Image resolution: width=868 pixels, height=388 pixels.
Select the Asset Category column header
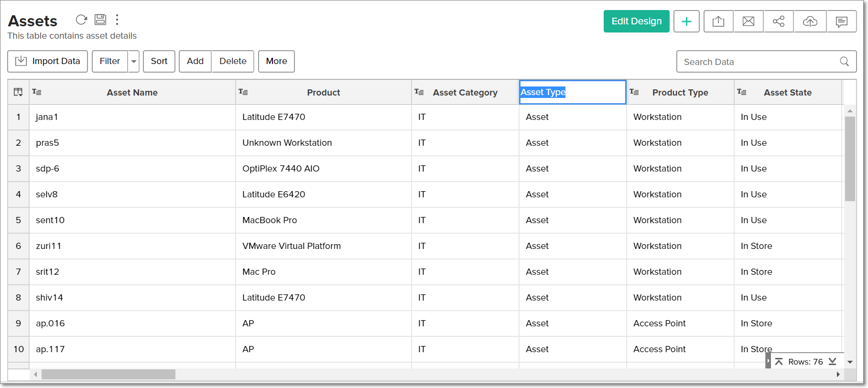(465, 92)
